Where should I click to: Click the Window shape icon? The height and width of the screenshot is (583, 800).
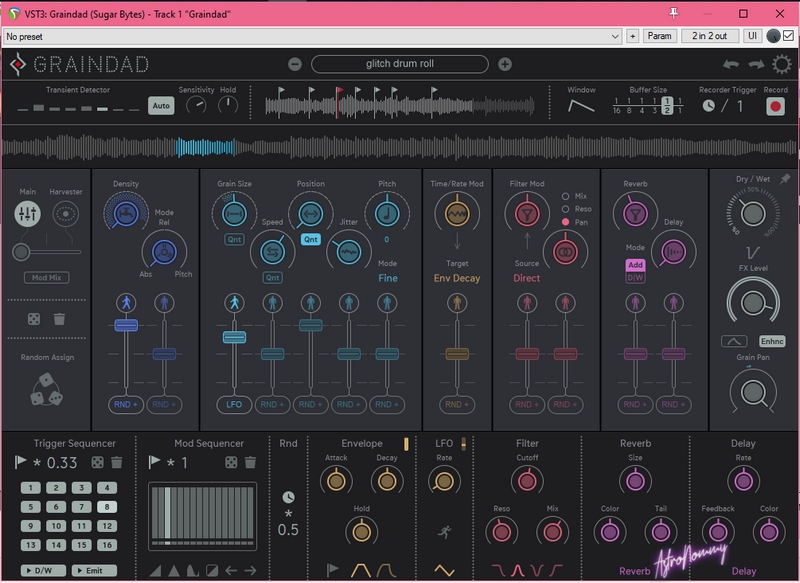click(x=581, y=106)
